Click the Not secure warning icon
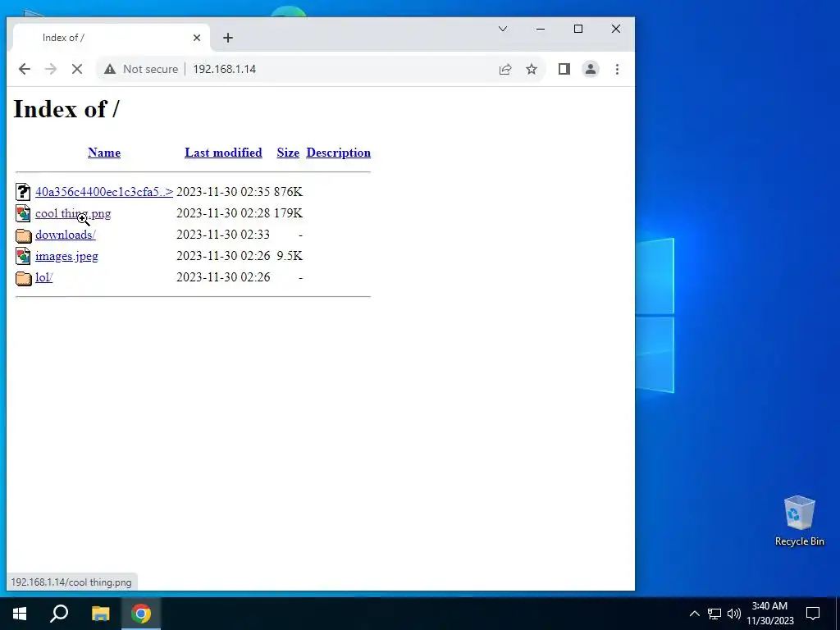The width and height of the screenshot is (840, 630). pos(110,69)
